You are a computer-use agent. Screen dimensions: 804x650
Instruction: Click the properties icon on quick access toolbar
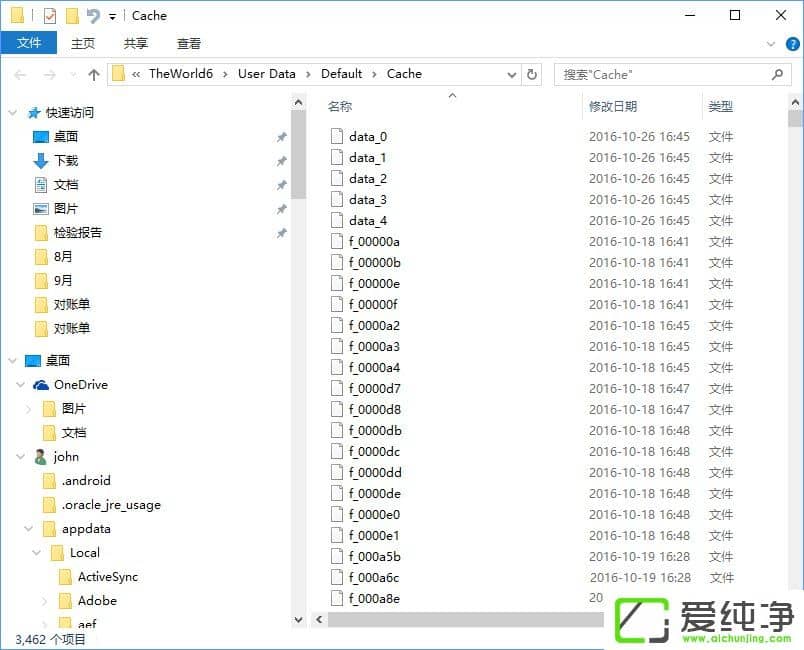(48, 15)
